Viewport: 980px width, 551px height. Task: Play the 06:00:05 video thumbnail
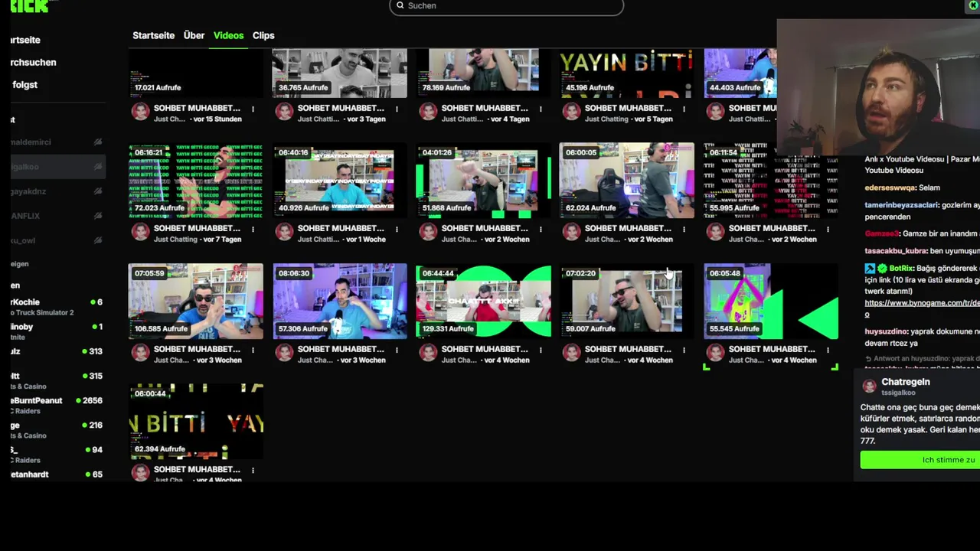click(627, 181)
